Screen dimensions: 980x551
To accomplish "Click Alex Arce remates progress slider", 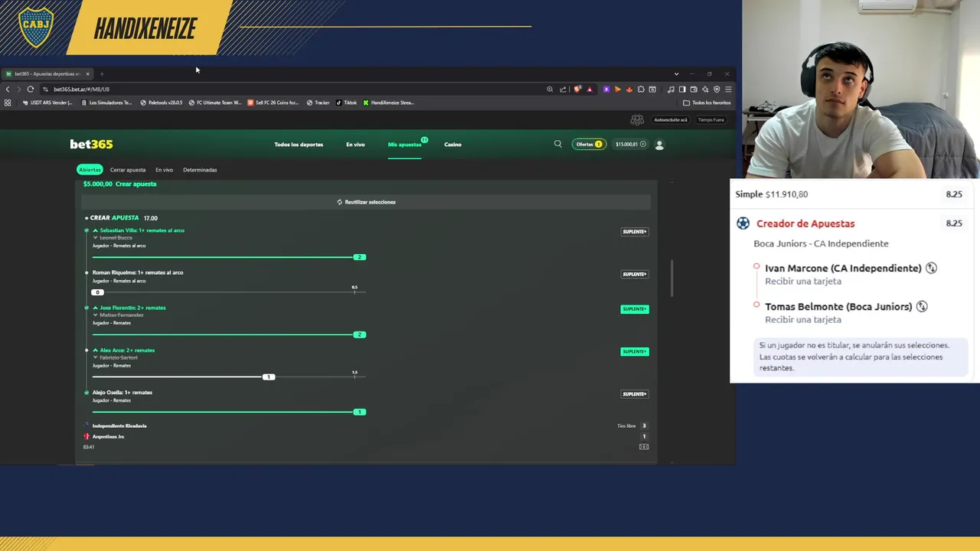I will click(x=229, y=377).
